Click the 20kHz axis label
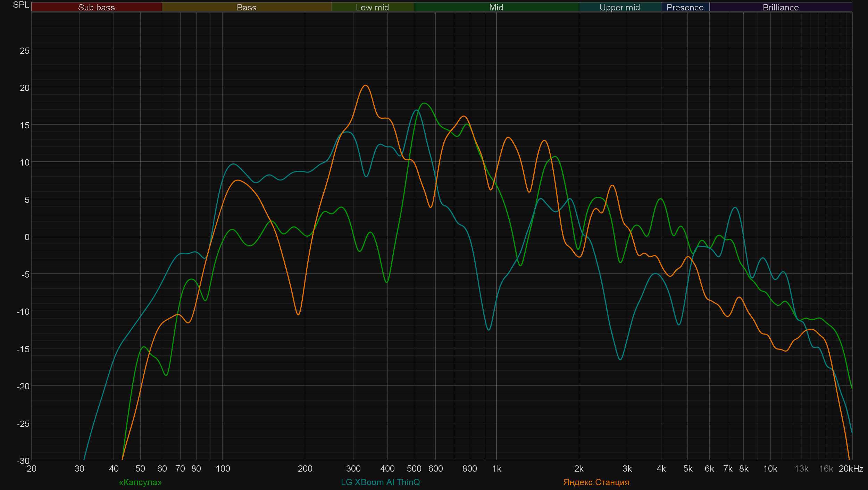Screen dimensions: 868x490 [x=851, y=469]
